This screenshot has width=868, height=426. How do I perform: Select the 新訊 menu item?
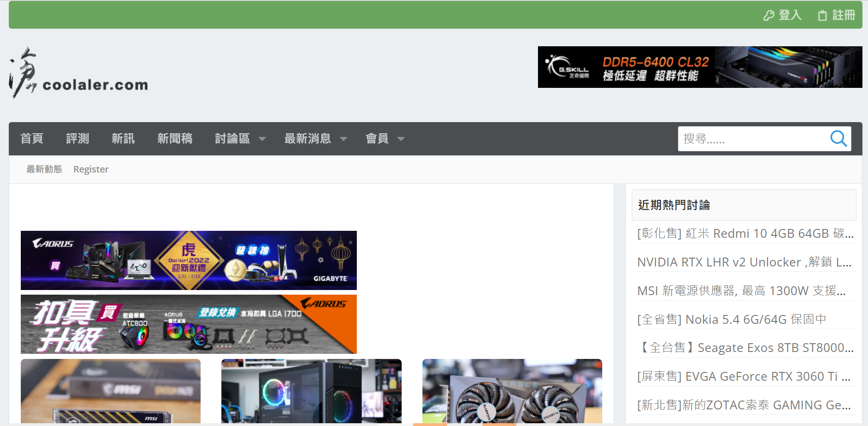123,138
